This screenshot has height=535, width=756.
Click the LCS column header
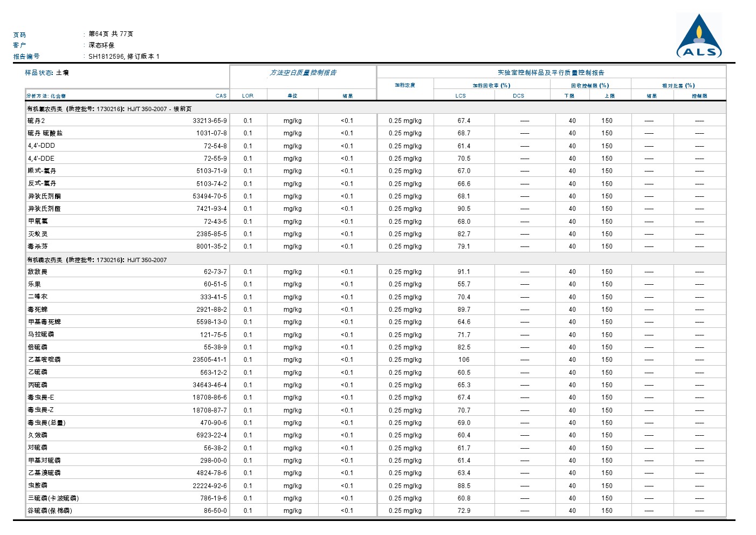(x=461, y=96)
